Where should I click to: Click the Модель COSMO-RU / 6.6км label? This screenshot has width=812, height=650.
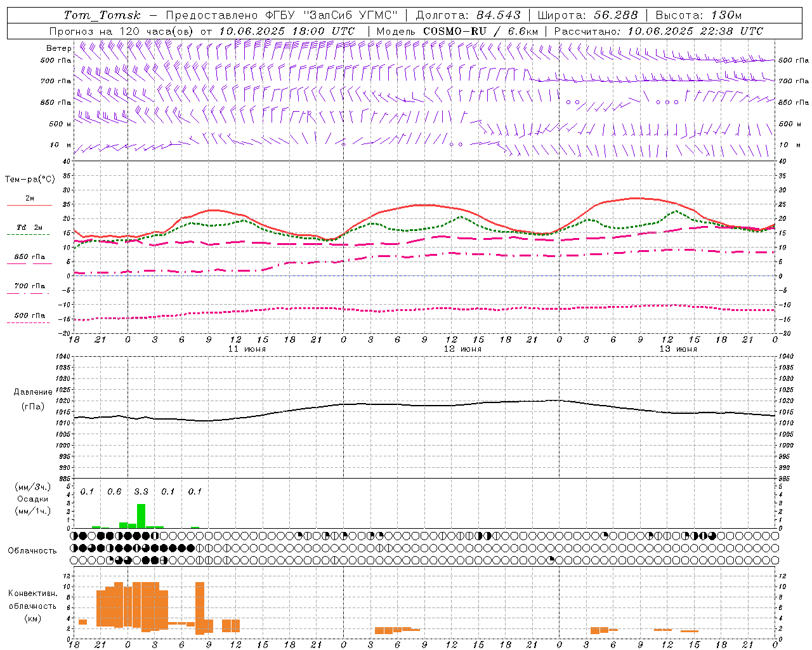click(457, 31)
